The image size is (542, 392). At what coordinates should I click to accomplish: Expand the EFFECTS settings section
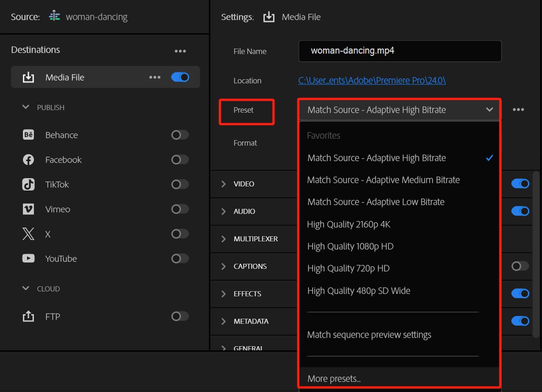click(223, 294)
